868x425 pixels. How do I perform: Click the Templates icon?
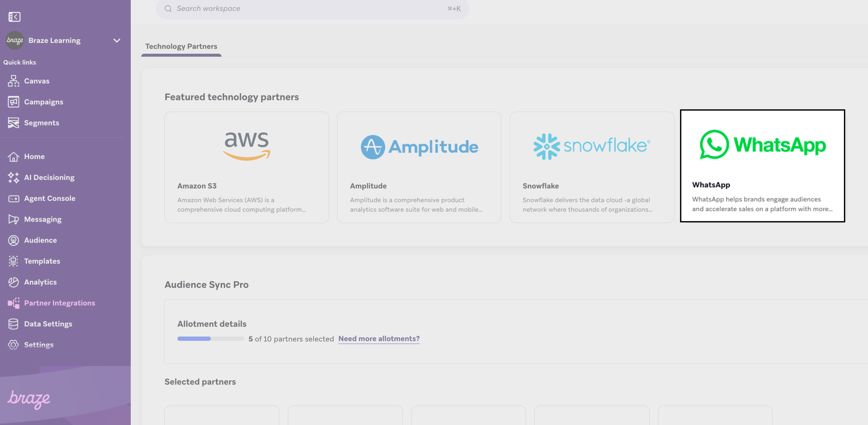point(14,261)
